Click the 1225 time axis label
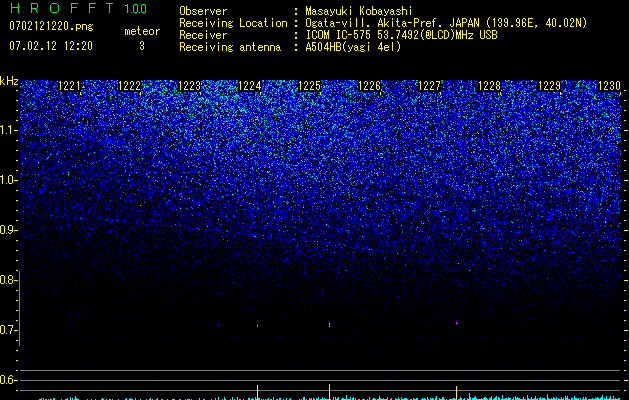This screenshot has width=629, height=400. click(x=309, y=86)
